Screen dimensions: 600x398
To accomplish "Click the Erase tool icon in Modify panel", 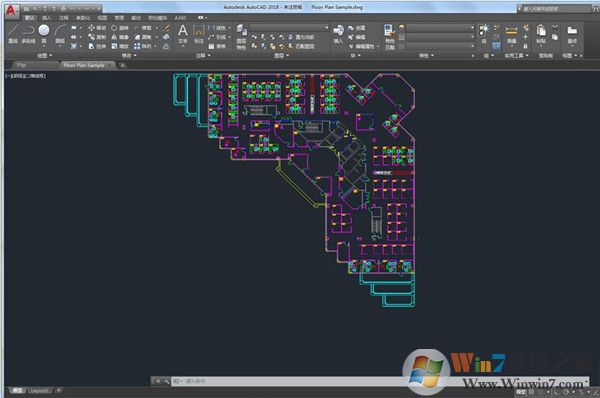I will [166, 28].
